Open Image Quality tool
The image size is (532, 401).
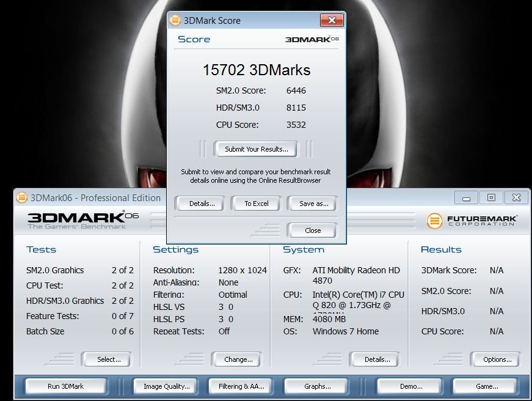point(167,386)
